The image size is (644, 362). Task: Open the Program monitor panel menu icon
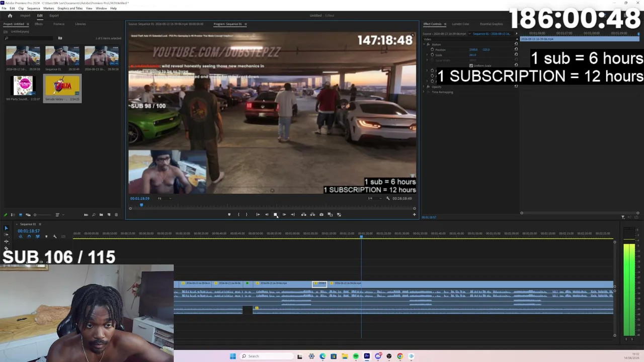(245, 24)
